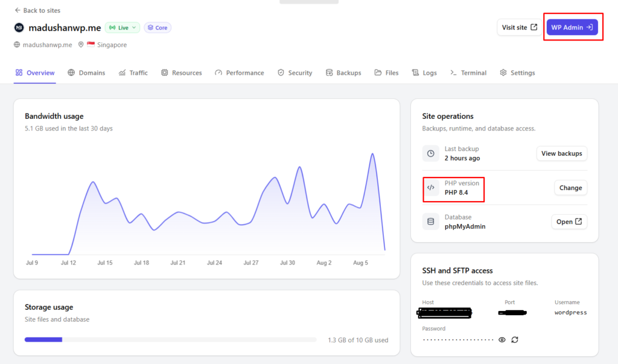Click the layers icon in the Core badge

150,28
